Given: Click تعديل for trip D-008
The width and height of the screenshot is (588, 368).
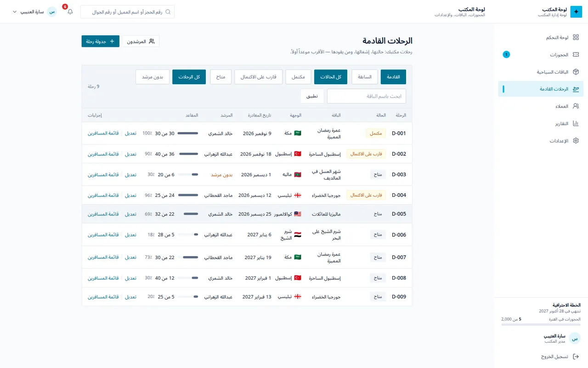Looking at the screenshot, I should click(131, 278).
